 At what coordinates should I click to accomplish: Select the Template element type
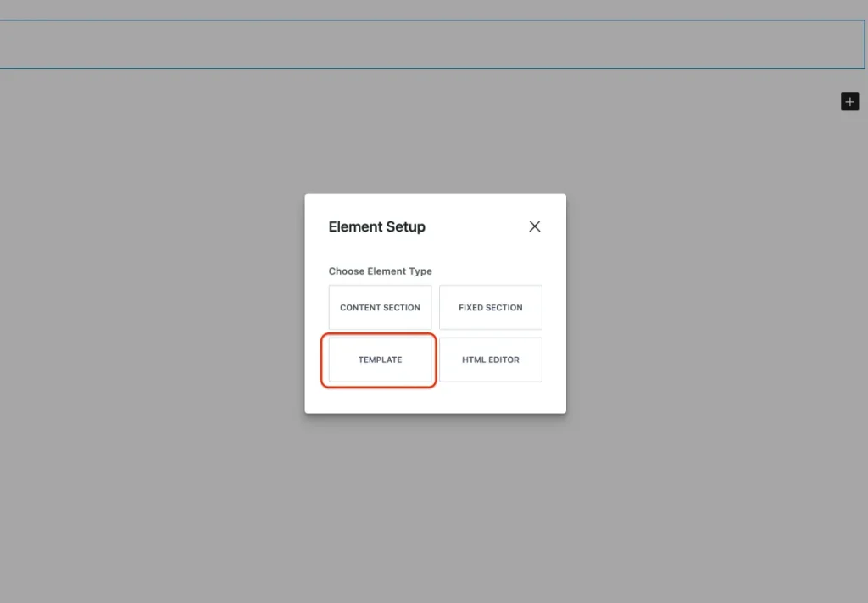380,360
